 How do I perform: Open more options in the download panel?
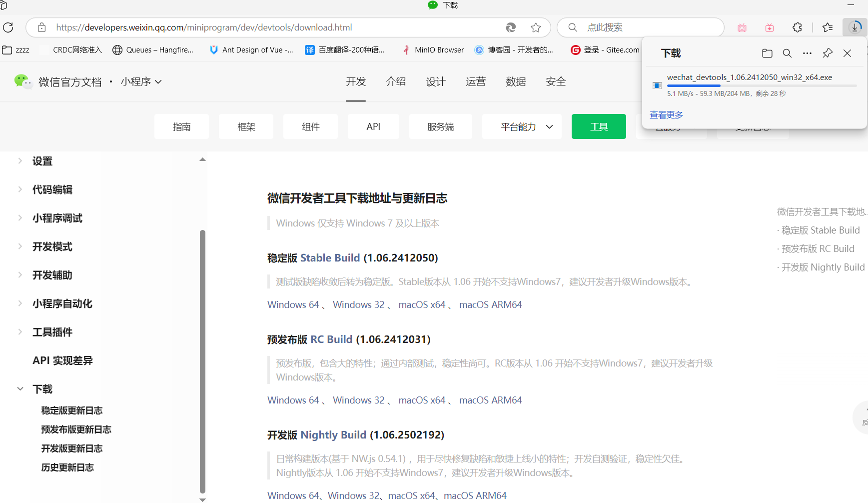[x=807, y=53]
